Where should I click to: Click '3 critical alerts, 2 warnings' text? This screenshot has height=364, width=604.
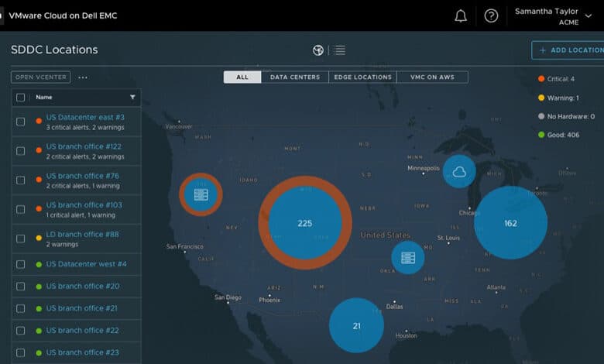point(85,128)
